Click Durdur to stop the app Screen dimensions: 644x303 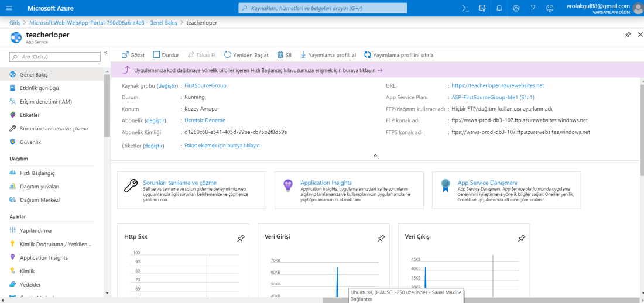pos(166,55)
